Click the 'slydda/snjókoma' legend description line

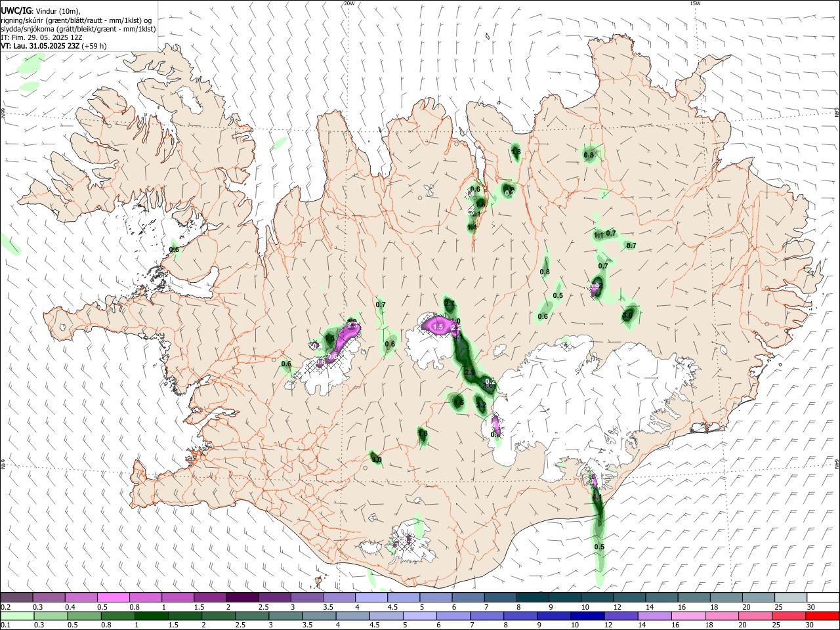(78, 29)
